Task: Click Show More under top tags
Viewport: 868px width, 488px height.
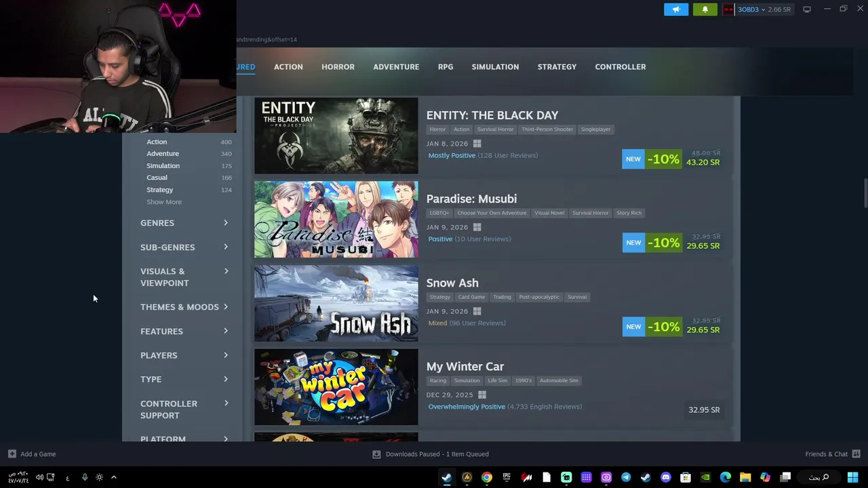Action: (x=164, y=202)
